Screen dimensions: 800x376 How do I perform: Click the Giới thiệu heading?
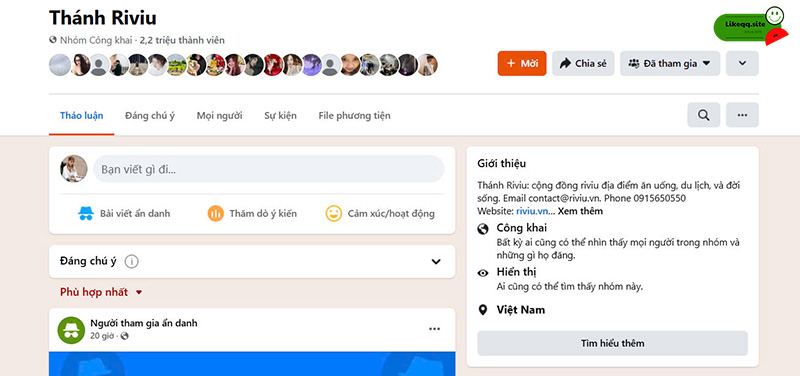click(x=502, y=164)
